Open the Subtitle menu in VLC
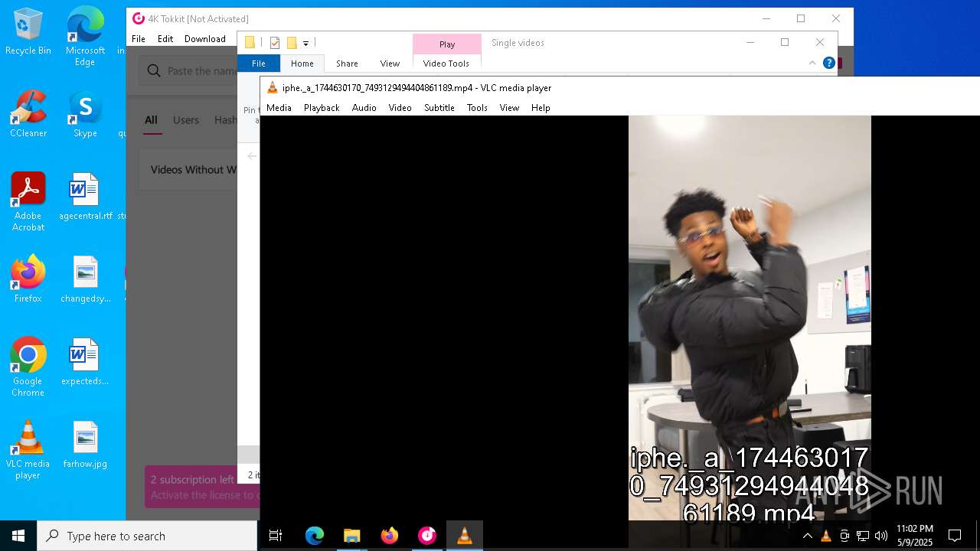This screenshot has width=980, height=551. click(439, 108)
